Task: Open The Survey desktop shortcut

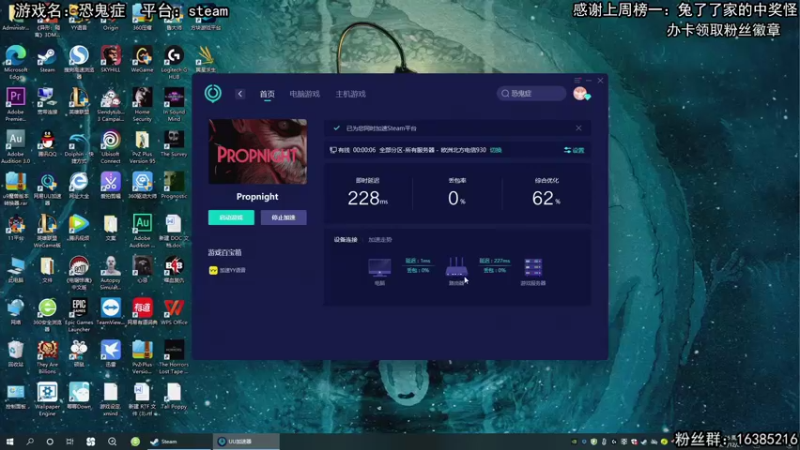Action: click(x=174, y=143)
